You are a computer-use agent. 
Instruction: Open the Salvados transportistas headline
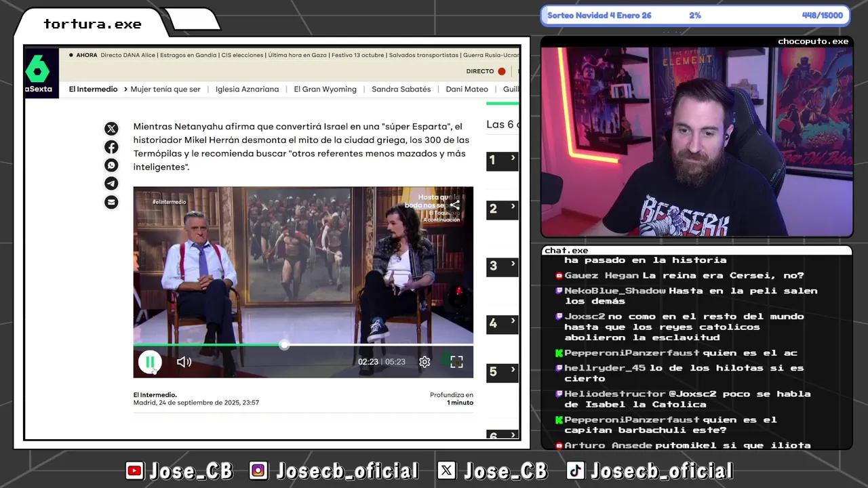click(x=423, y=55)
